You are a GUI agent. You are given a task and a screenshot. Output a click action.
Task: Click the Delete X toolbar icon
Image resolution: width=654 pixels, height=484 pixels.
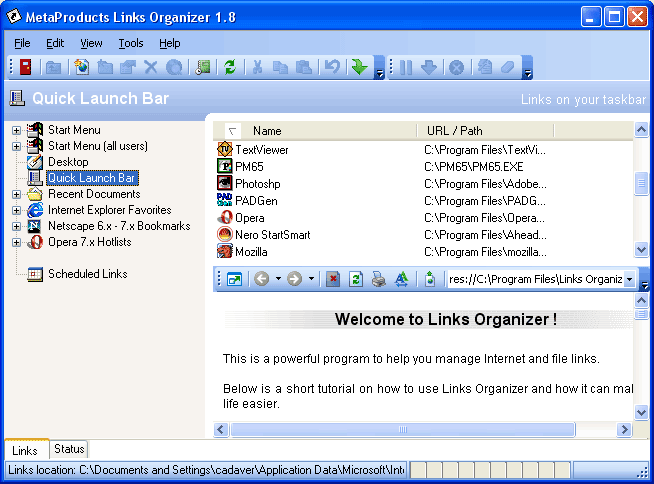tap(151, 67)
